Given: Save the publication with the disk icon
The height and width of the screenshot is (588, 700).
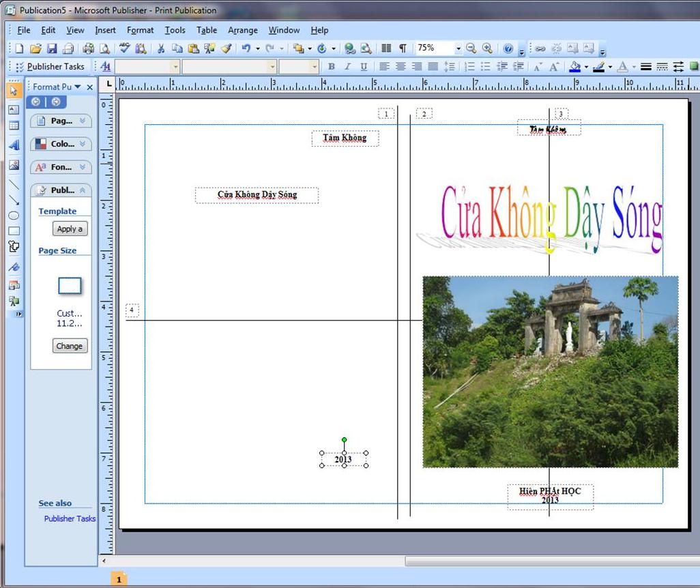Looking at the screenshot, I should coord(52,48).
